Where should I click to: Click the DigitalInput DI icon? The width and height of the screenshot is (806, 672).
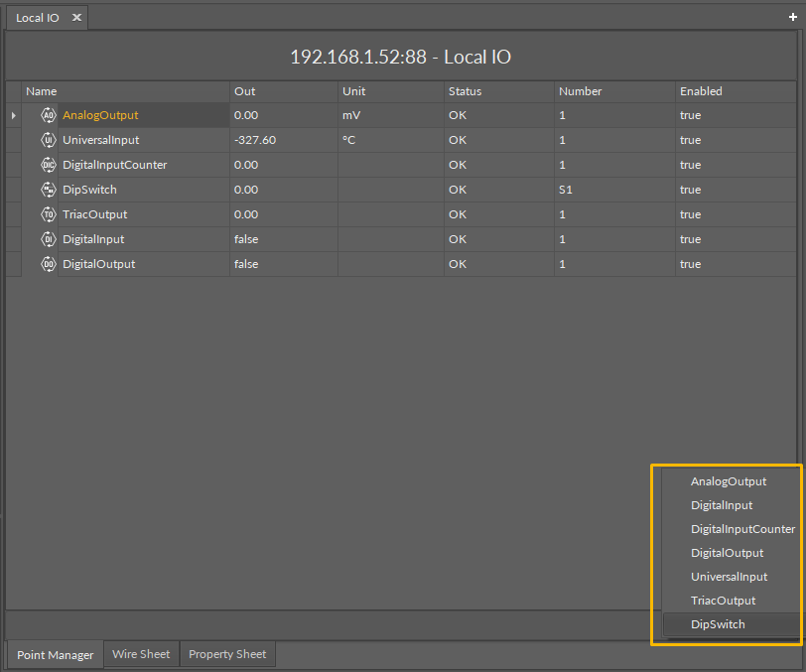tap(48, 239)
